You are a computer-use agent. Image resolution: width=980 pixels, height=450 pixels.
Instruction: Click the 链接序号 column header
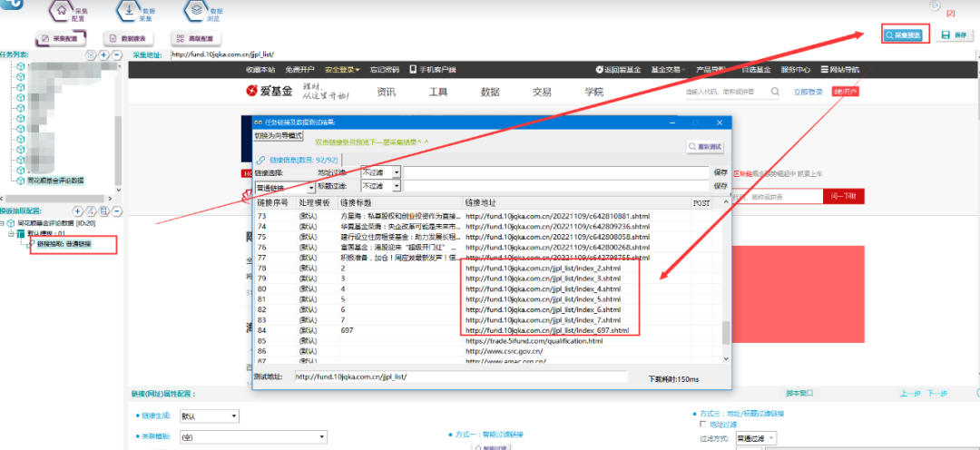[x=275, y=203]
